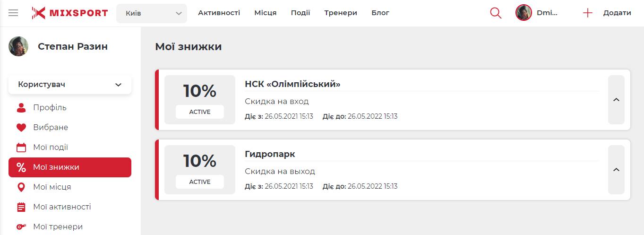
Task: Click the calendar icon for Мої події
Action: [x=21, y=148]
